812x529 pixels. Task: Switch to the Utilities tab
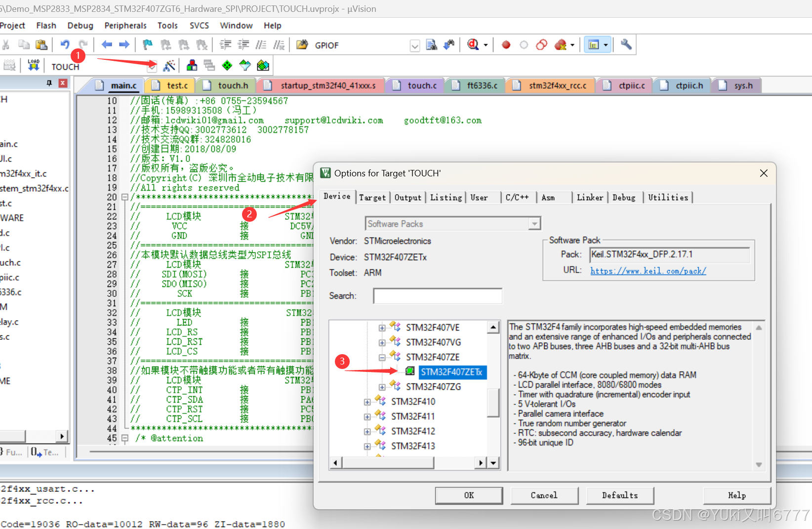coord(668,198)
